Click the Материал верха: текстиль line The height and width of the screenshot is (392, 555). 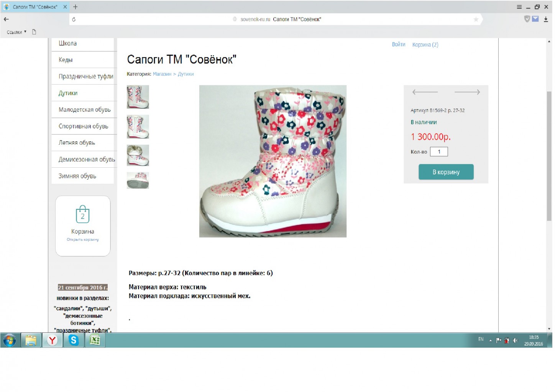pos(167,287)
